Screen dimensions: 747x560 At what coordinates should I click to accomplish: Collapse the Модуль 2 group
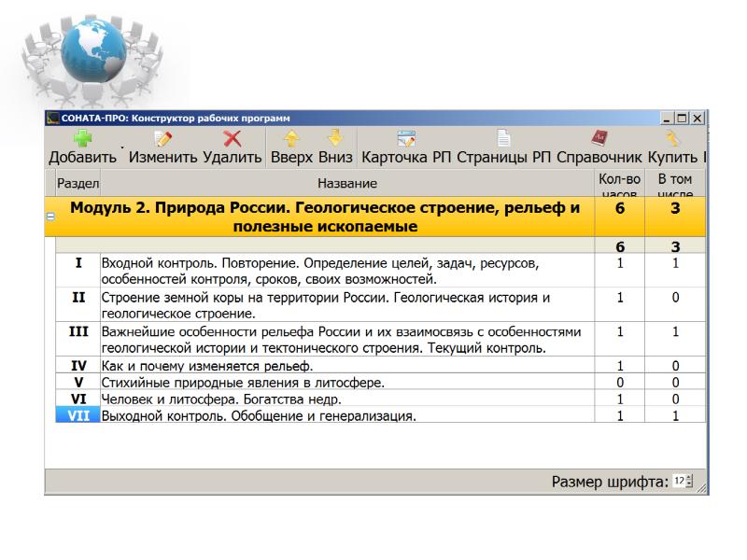(x=50, y=217)
